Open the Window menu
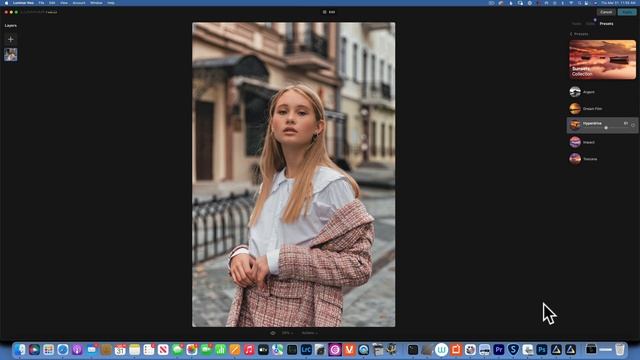 tap(96, 3)
